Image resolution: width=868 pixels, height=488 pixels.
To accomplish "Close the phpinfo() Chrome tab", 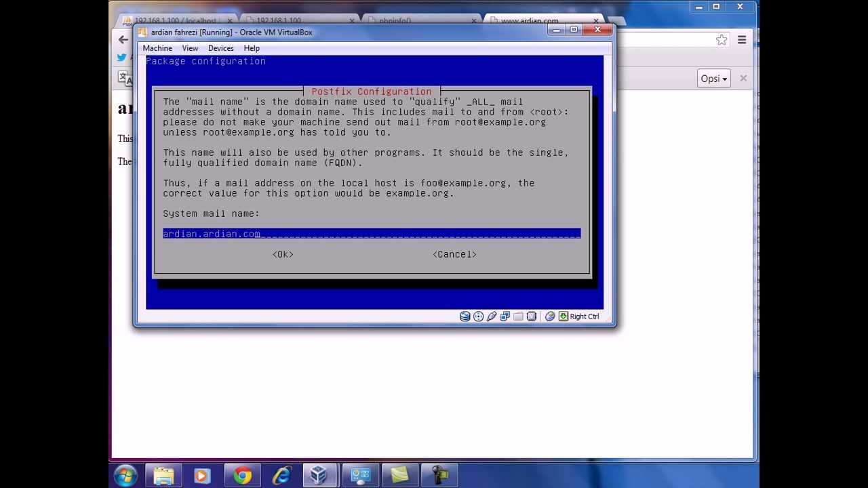I will [x=473, y=21].
